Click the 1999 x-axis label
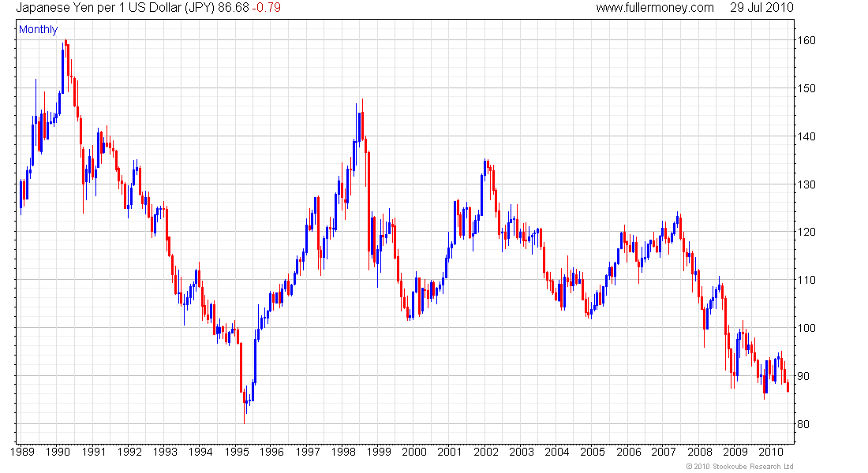This screenshot has width=868, height=473. tap(379, 452)
